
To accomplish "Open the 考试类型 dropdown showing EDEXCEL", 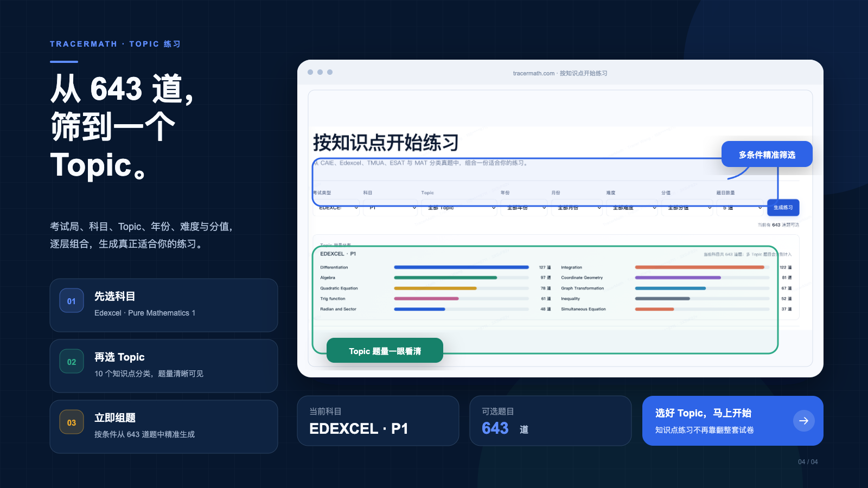I will pyautogui.click(x=336, y=208).
